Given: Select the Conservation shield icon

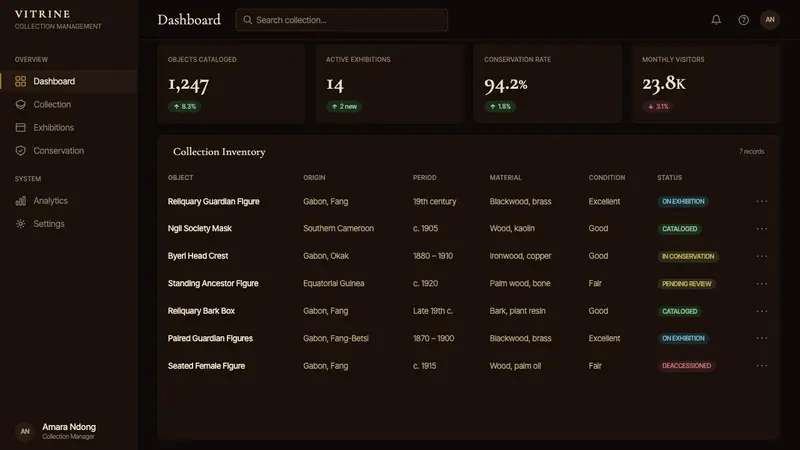Looking at the screenshot, I should [x=20, y=151].
